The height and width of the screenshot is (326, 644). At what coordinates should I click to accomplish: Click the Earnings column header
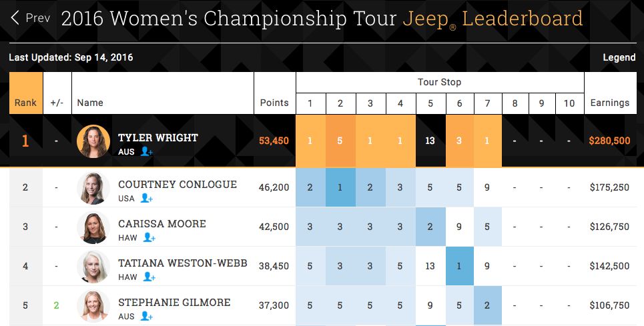point(609,103)
